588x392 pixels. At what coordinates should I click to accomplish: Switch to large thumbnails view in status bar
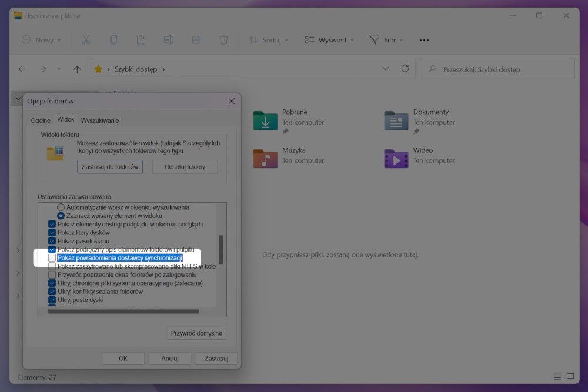pyautogui.click(x=570, y=377)
